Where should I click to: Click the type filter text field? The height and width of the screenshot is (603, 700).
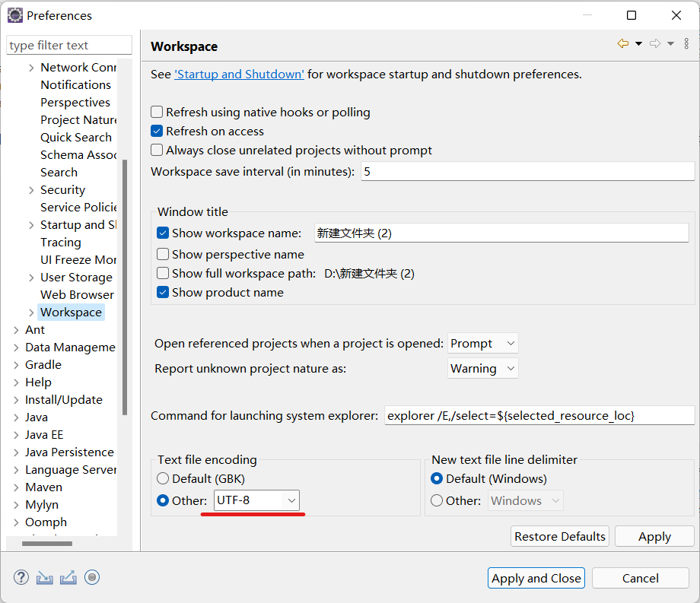tap(68, 46)
